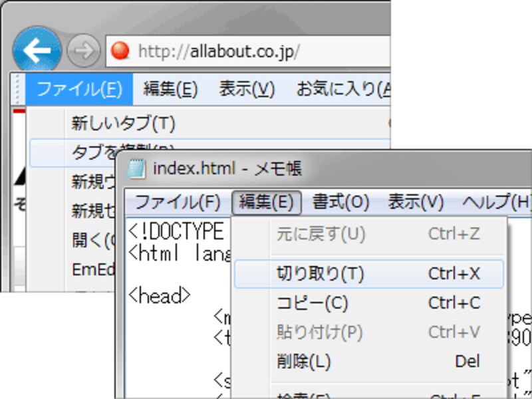Open Notepad 表示(V) menu
Screen dimensions: 532x399
[416, 202]
